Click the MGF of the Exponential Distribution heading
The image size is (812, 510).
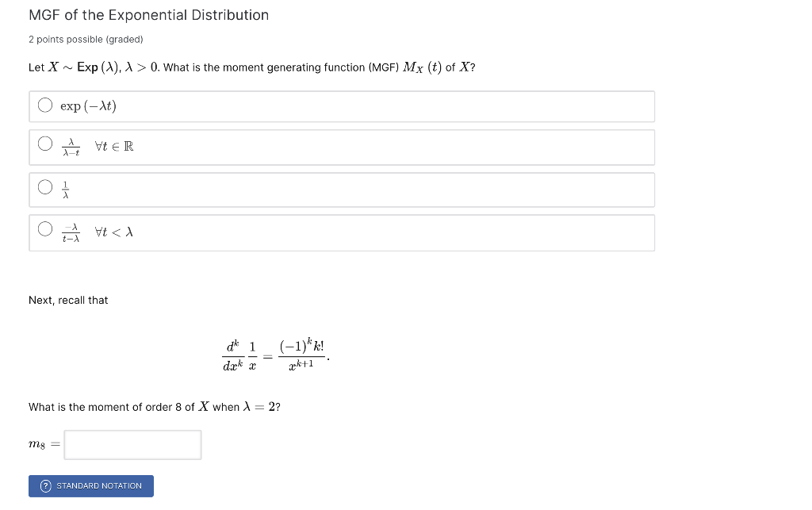[x=148, y=14]
